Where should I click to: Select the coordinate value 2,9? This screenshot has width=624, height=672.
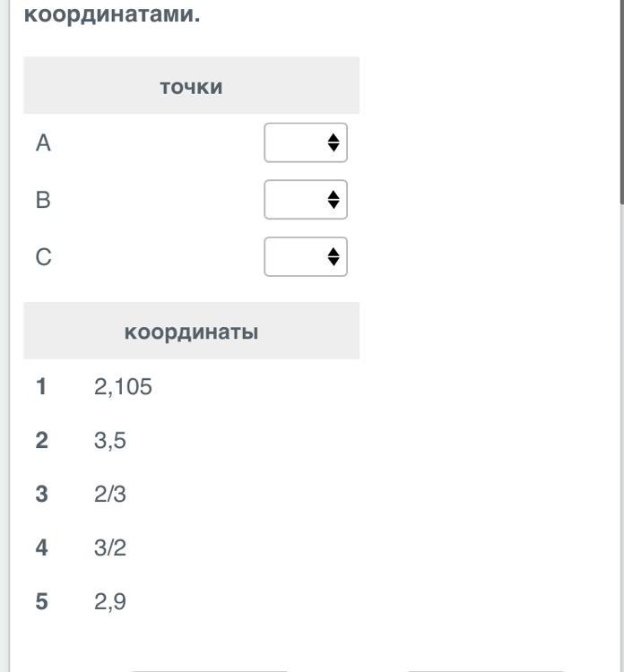click(109, 602)
